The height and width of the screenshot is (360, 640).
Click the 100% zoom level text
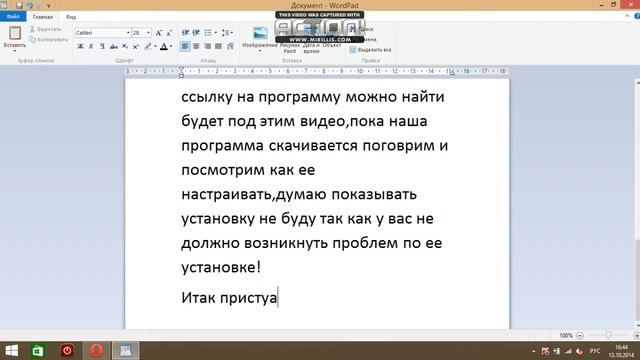point(566,336)
